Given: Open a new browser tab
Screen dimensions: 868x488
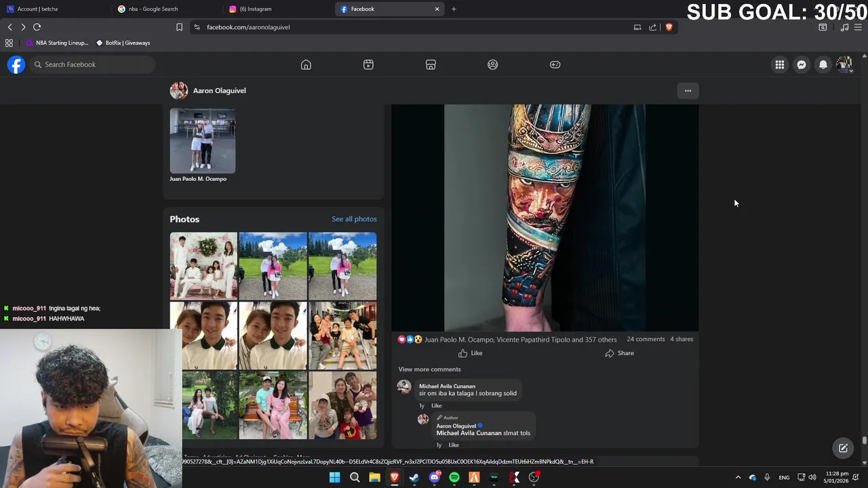Looking at the screenshot, I should 454,9.
